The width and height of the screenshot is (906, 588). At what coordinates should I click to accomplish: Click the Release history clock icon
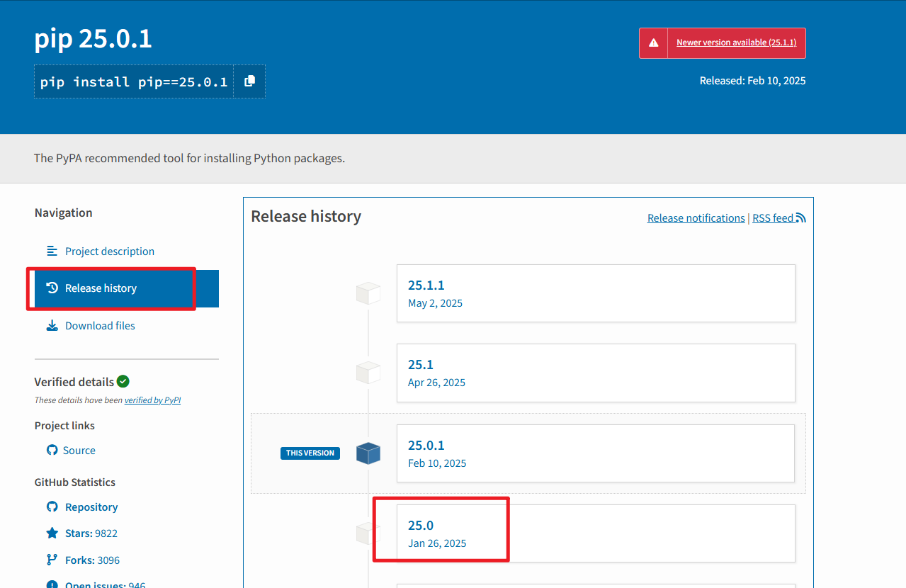tap(52, 288)
